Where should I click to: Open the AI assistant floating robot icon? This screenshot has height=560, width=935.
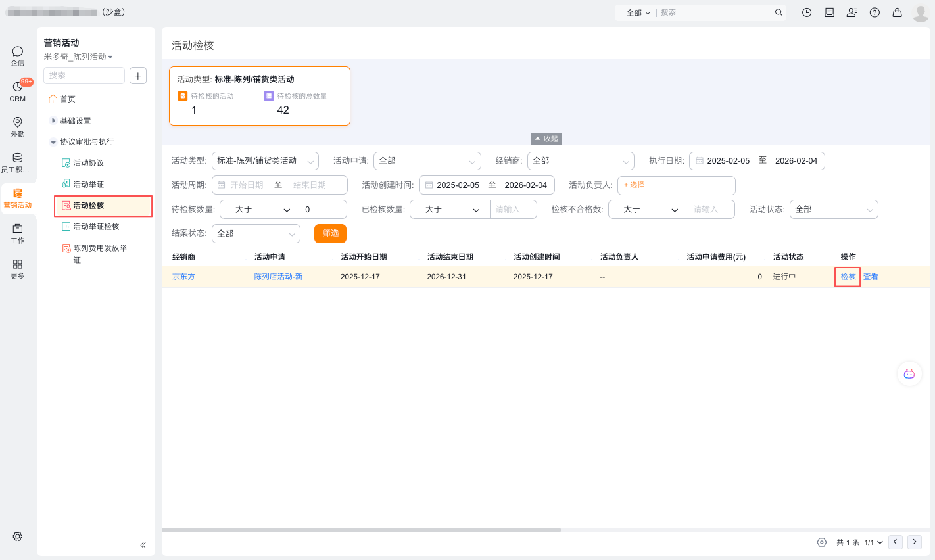pos(909,373)
